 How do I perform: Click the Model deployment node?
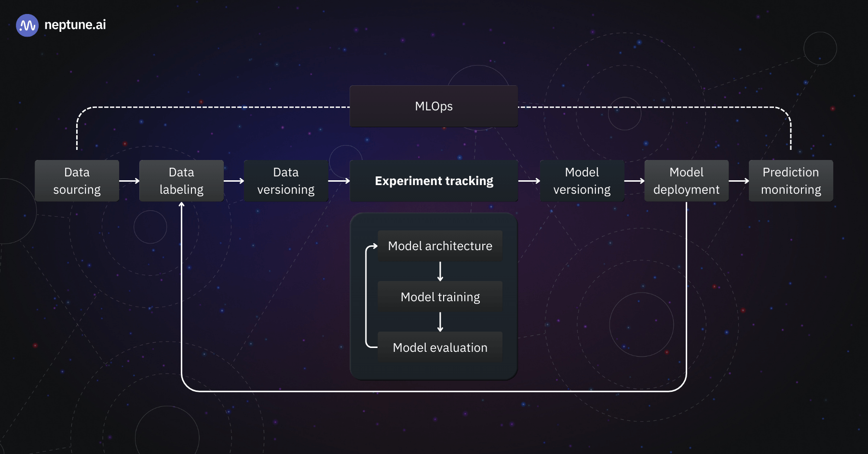686,180
